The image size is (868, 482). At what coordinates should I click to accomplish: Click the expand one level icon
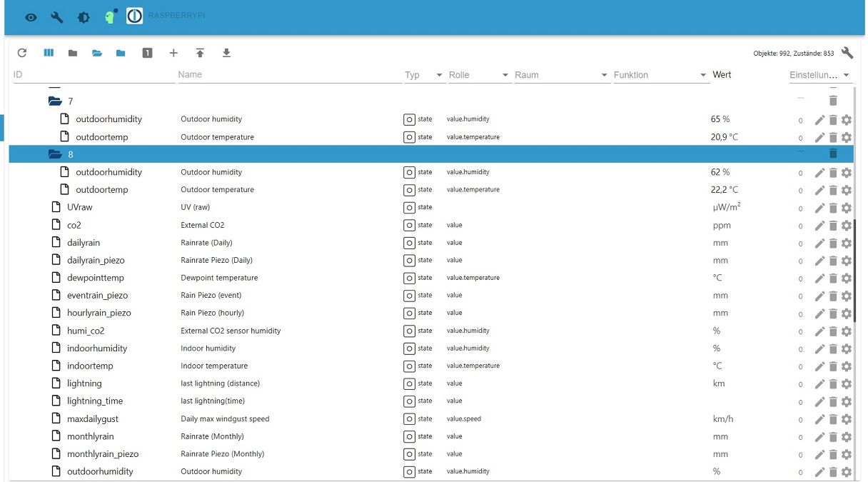click(x=147, y=53)
